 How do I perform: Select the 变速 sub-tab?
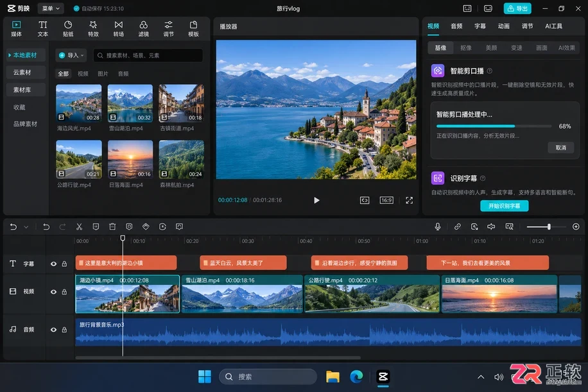[x=516, y=47]
